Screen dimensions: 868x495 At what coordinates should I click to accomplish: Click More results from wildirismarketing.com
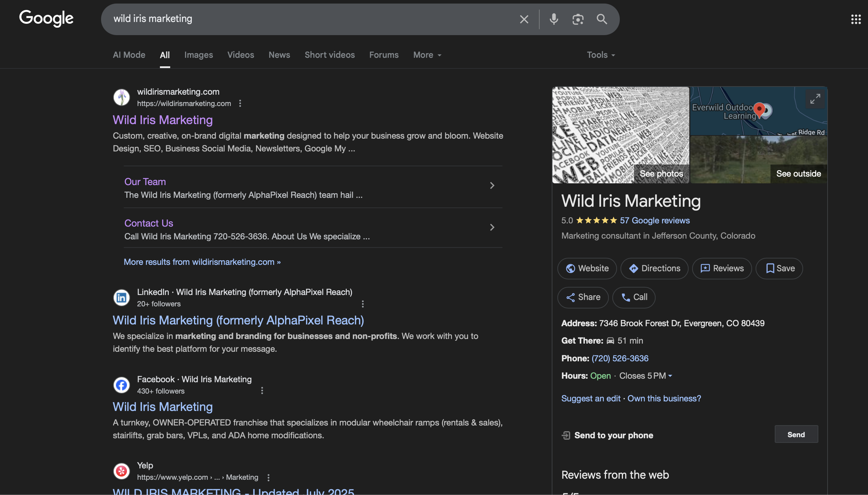click(x=202, y=262)
